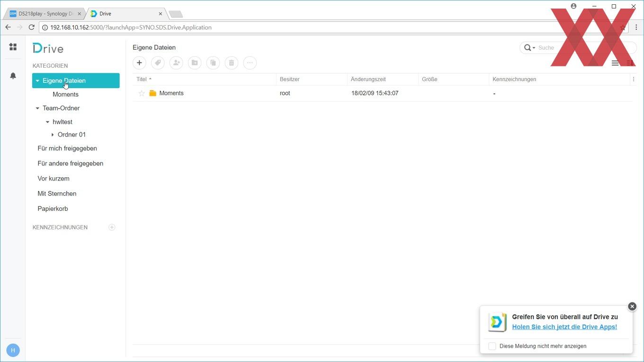Select Eigene Dateien in sidebar
Viewport: 644px width, 362px height.
pyautogui.click(x=76, y=81)
